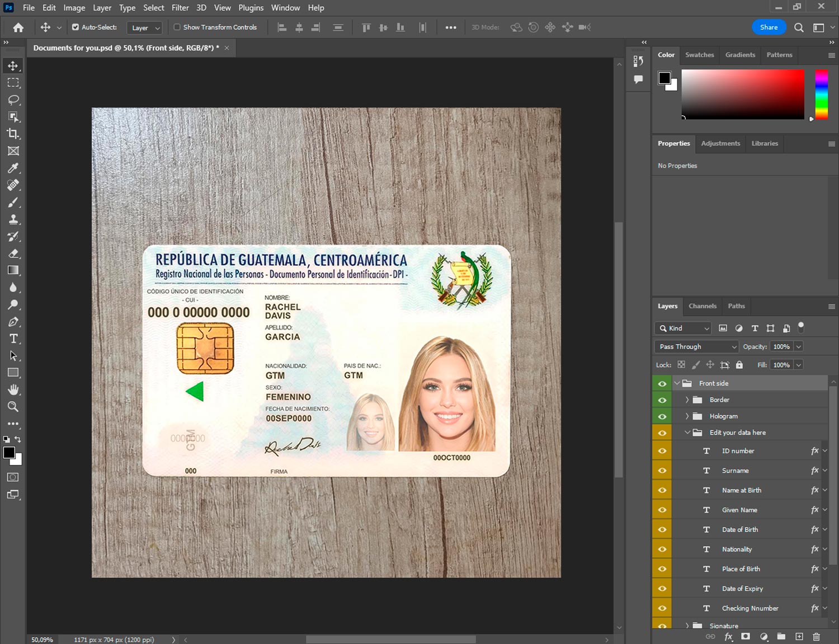Image resolution: width=839 pixels, height=644 pixels.
Task: Select the Hand tool
Action: (13, 389)
